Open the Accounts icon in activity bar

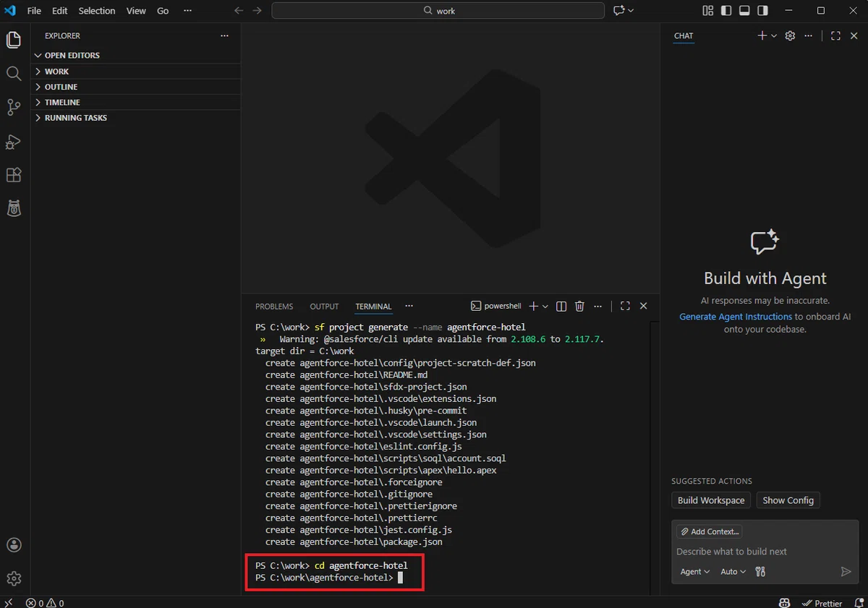click(x=14, y=545)
